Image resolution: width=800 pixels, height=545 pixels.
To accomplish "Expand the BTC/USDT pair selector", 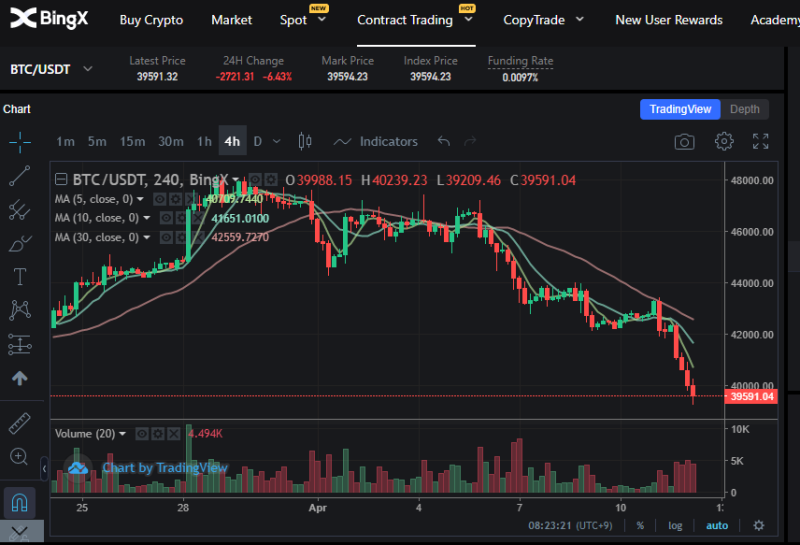I will 88,68.
